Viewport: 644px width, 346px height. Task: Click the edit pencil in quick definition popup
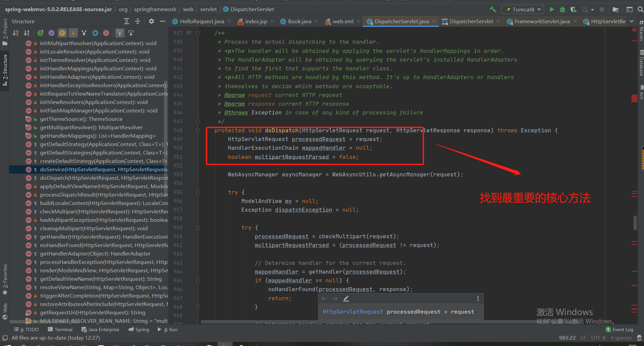click(x=346, y=299)
